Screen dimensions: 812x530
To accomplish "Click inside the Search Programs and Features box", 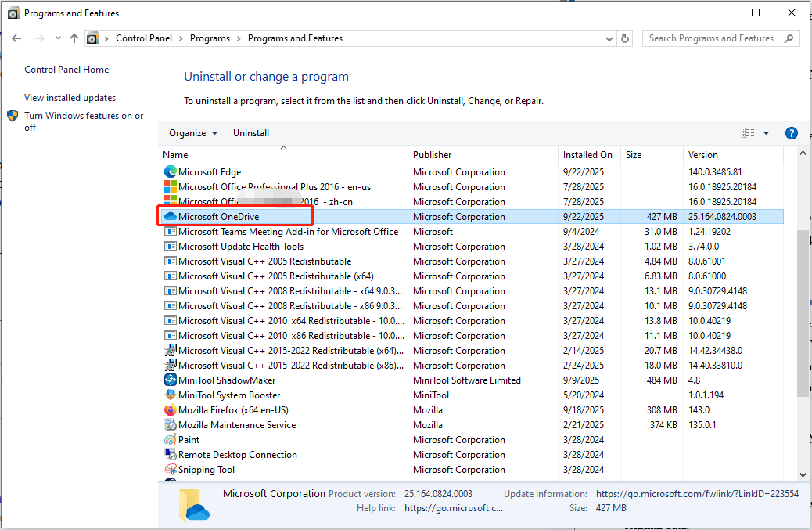I will pos(712,38).
